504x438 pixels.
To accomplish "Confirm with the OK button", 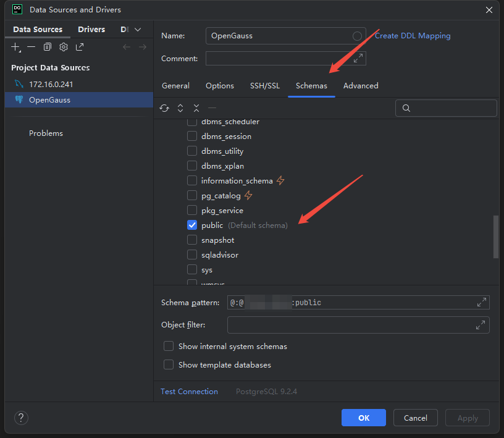I will click(364, 418).
